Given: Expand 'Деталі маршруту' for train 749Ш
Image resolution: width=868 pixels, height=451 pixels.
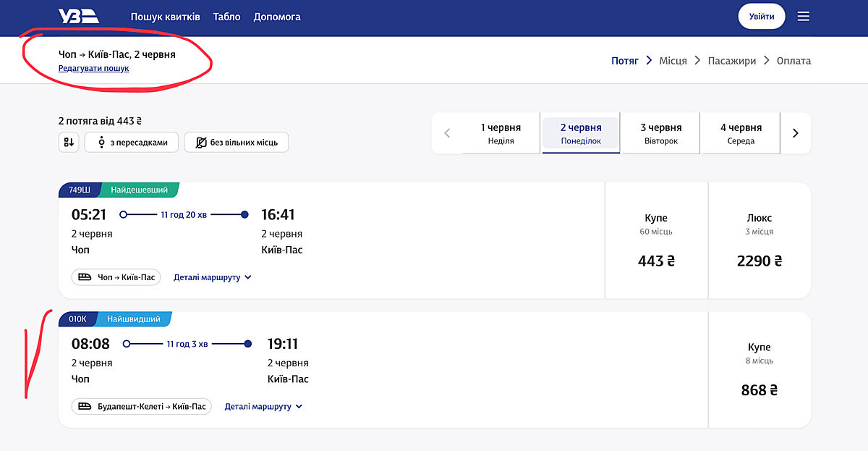Looking at the screenshot, I should [212, 277].
